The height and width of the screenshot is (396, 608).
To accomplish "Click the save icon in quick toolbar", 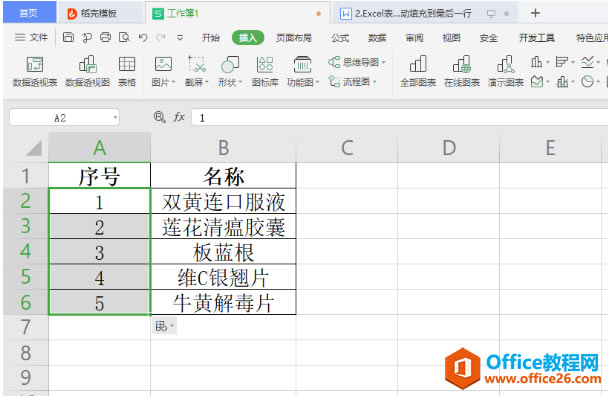I will (x=68, y=37).
